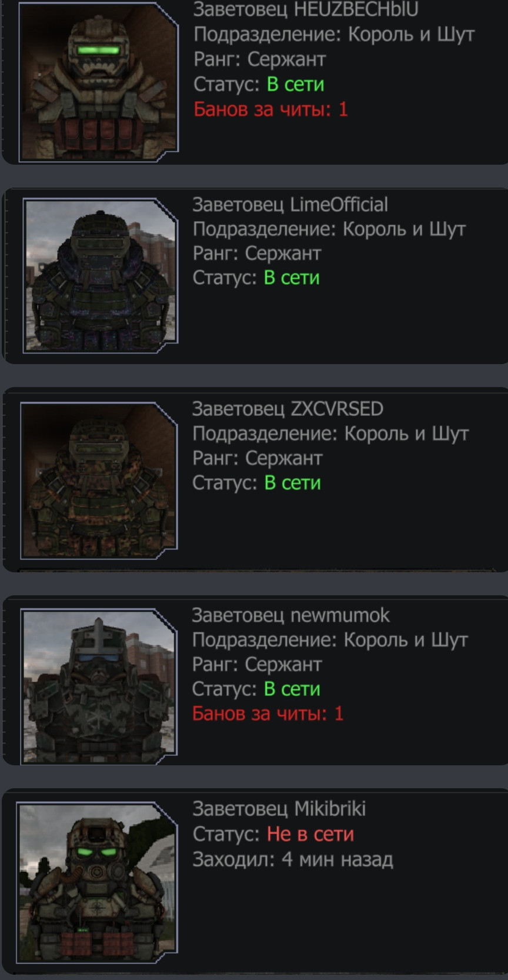Select LimeOfficial's dark armor avatar

tap(100, 276)
